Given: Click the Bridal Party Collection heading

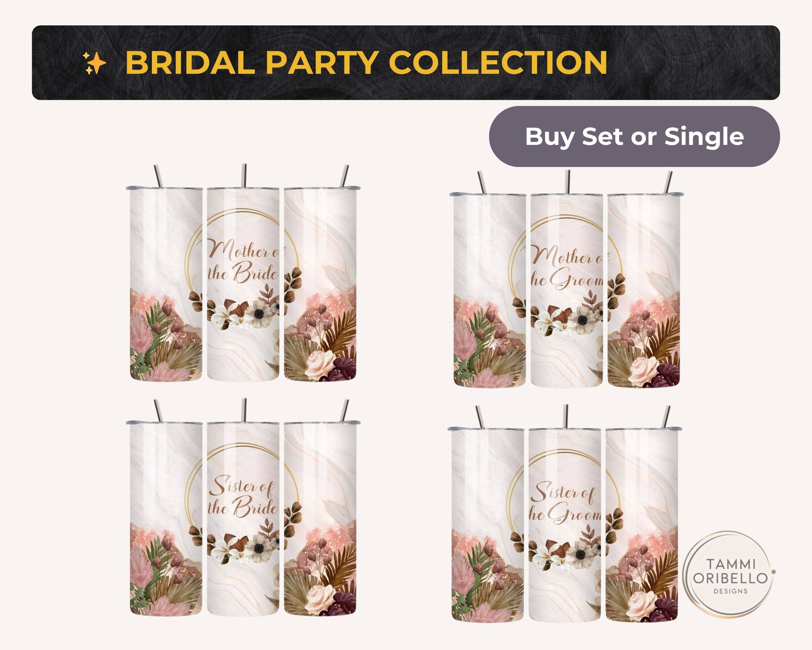Looking at the screenshot, I should click(366, 63).
